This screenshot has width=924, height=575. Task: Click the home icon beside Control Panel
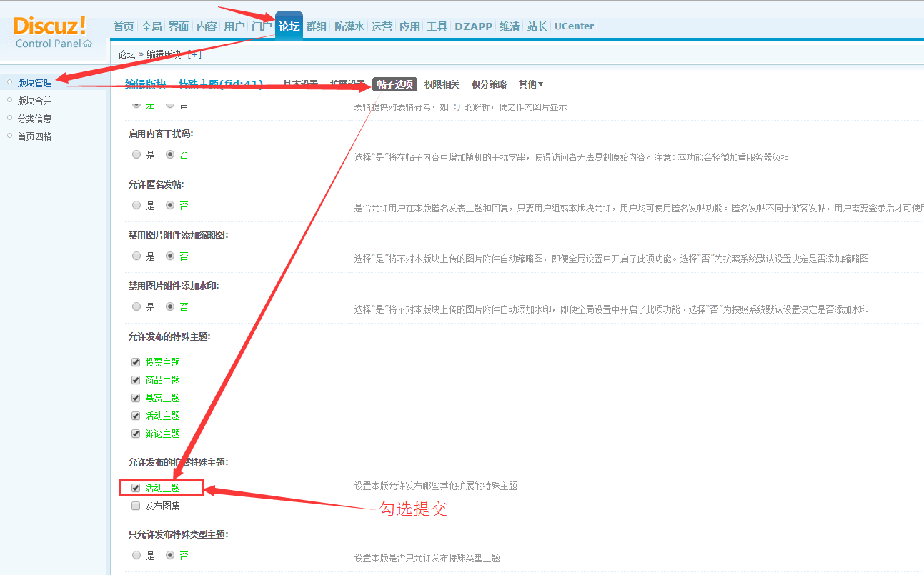(87, 44)
